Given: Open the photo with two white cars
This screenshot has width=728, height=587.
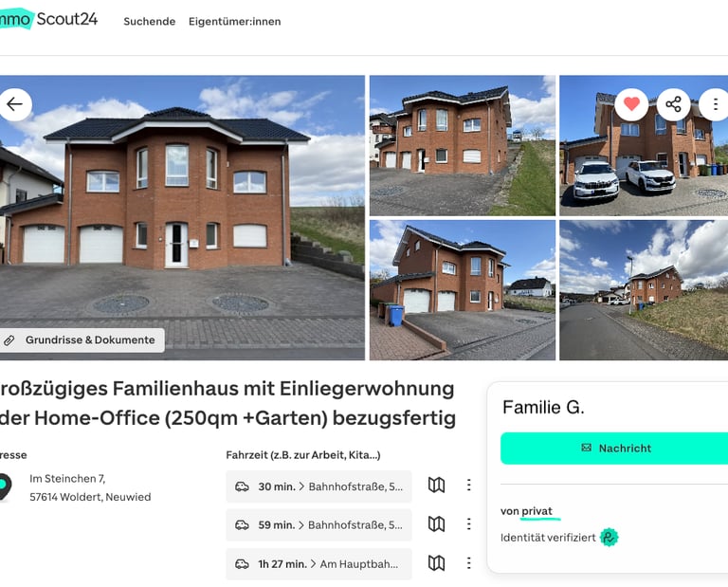Looking at the screenshot, I should 644,145.
